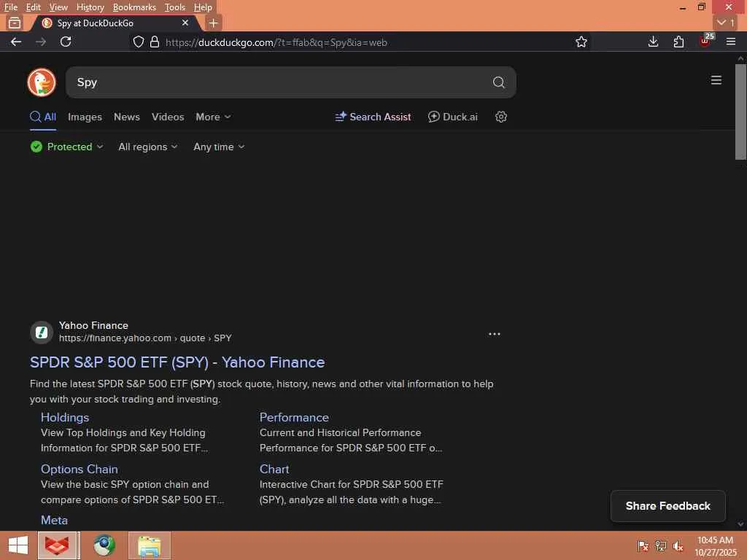Click the page vertical scrollbar thumb
This screenshot has height=560, width=747.
click(x=740, y=112)
